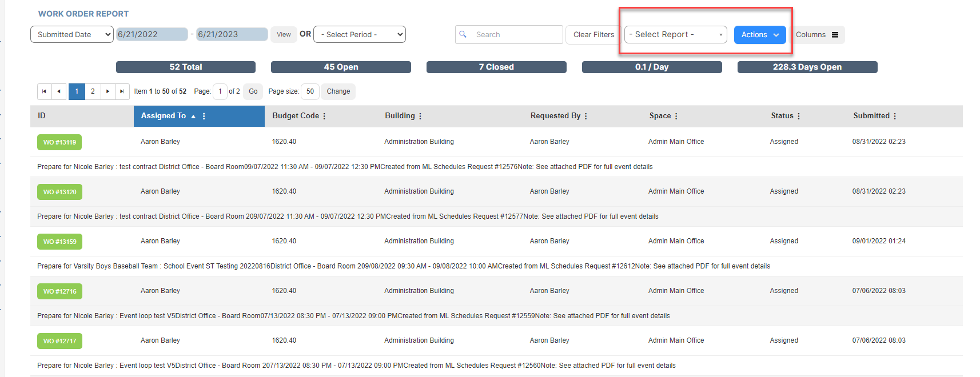Select page 1 in the pager

77,91
